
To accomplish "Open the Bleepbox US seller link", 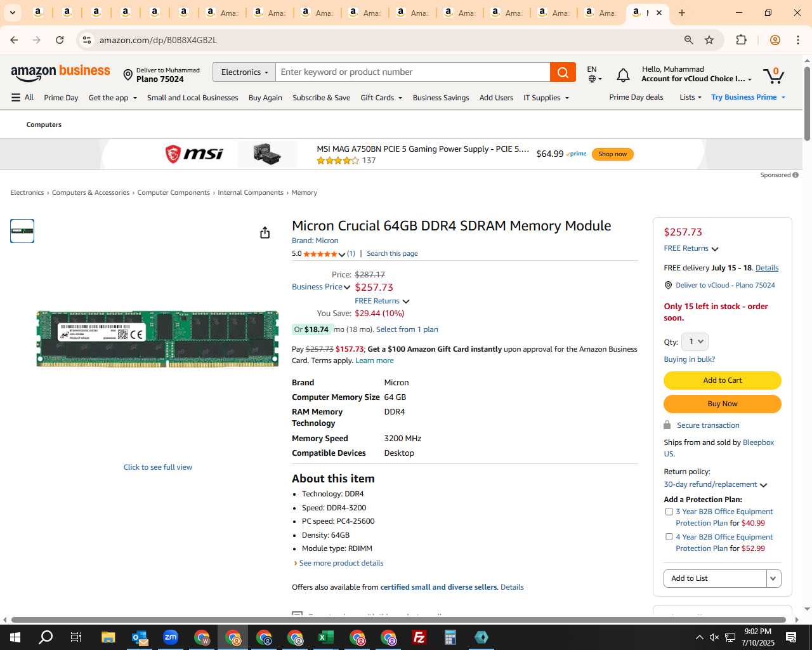I will [x=719, y=448].
